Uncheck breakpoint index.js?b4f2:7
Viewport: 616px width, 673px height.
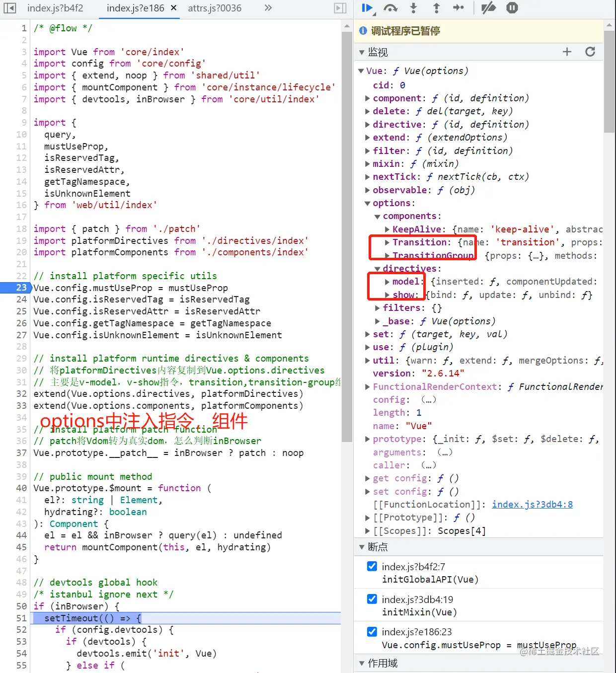[x=372, y=566]
